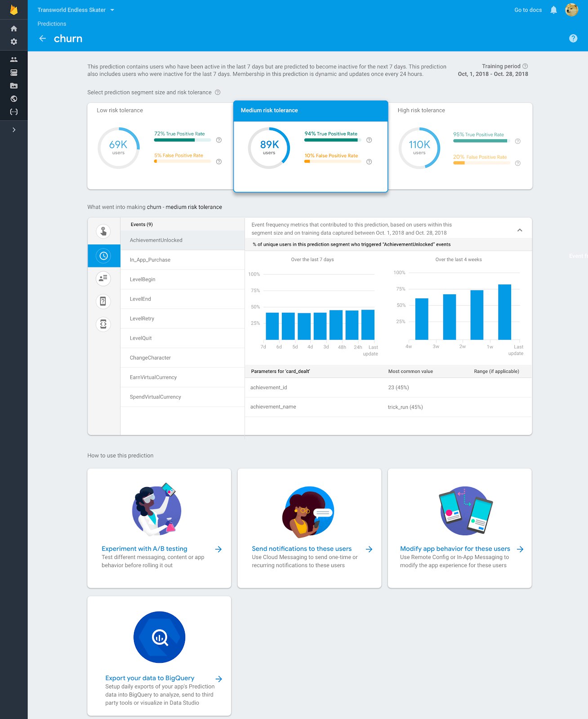
Task: Open the users group sidebar icon
Action: coord(14,59)
